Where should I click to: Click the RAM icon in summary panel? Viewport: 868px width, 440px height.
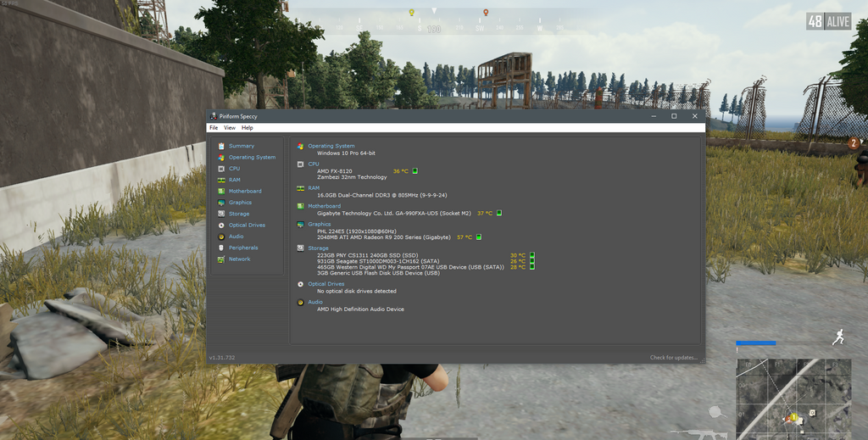pyautogui.click(x=300, y=188)
